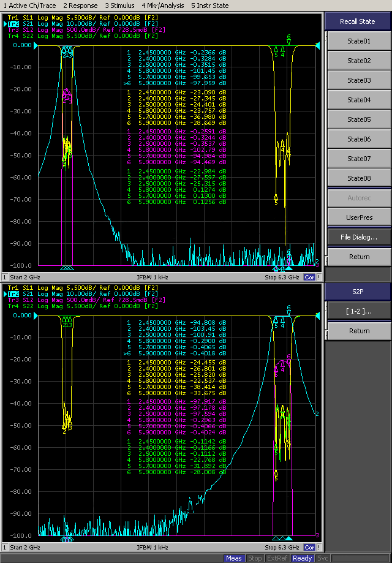Click the Cor indicator in lower channel status bar

[309, 547]
